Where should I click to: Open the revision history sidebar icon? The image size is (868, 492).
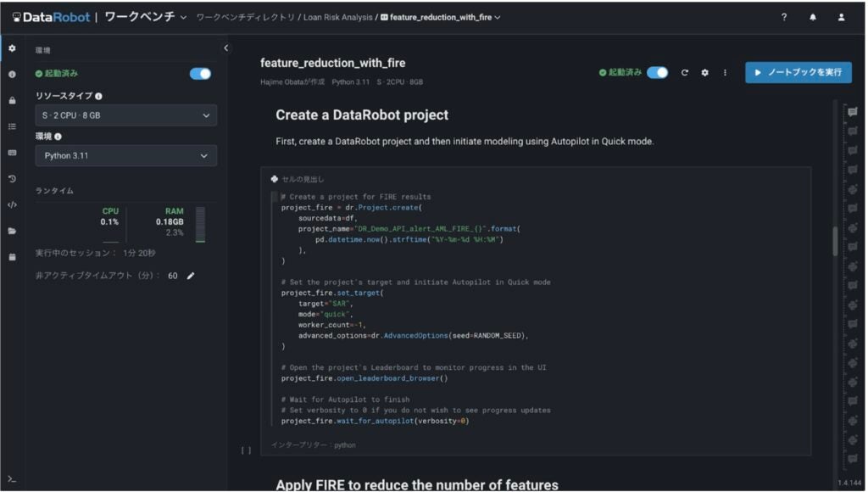click(x=12, y=179)
